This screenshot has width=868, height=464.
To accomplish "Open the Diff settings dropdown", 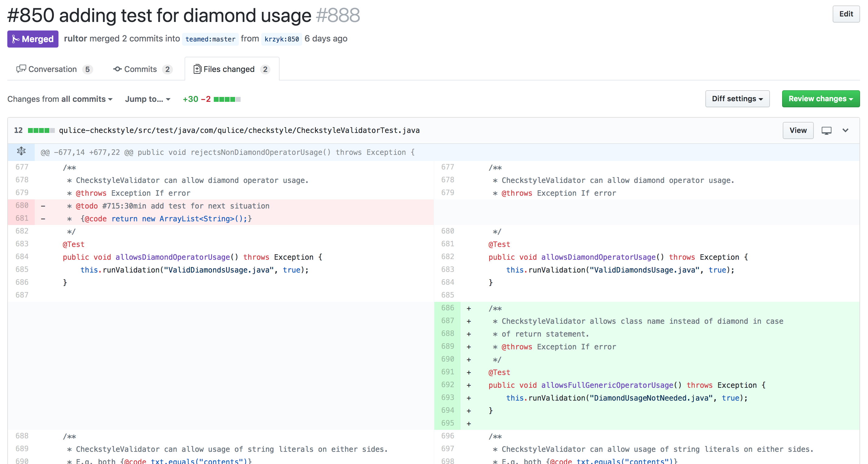I will pyautogui.click(x=737, y=98).
